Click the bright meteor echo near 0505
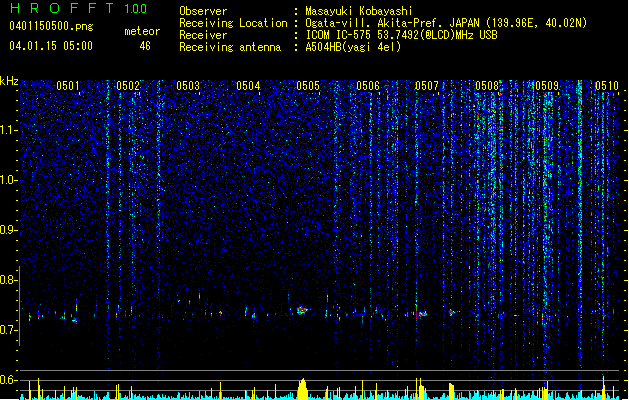Viewport: 629px width, 400px height. tap(302, 310)
